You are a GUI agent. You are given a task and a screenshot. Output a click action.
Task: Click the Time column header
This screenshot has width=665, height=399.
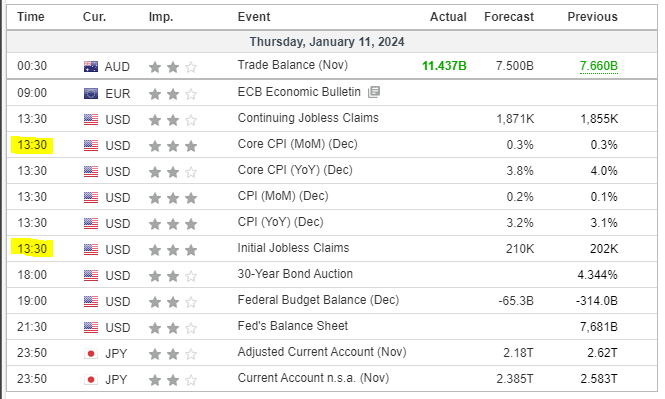tap(31, 17)
